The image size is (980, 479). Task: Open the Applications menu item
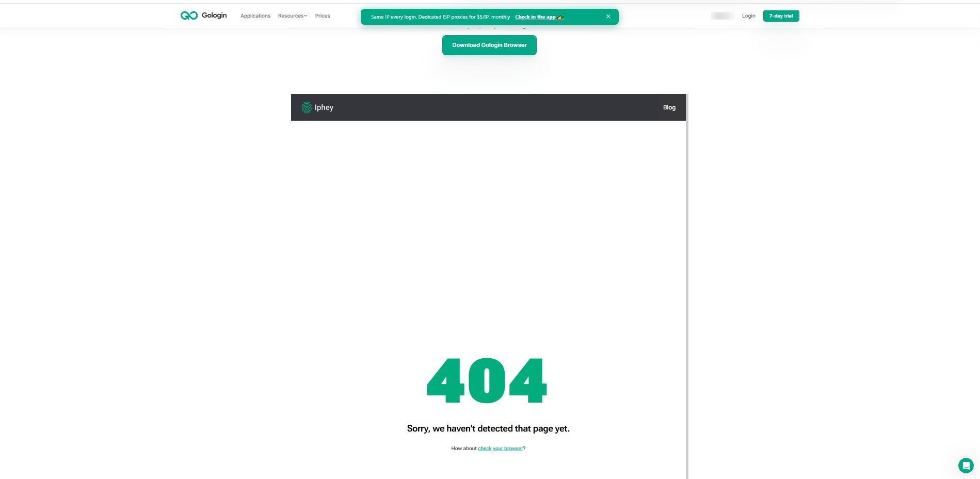click(255, 16)
